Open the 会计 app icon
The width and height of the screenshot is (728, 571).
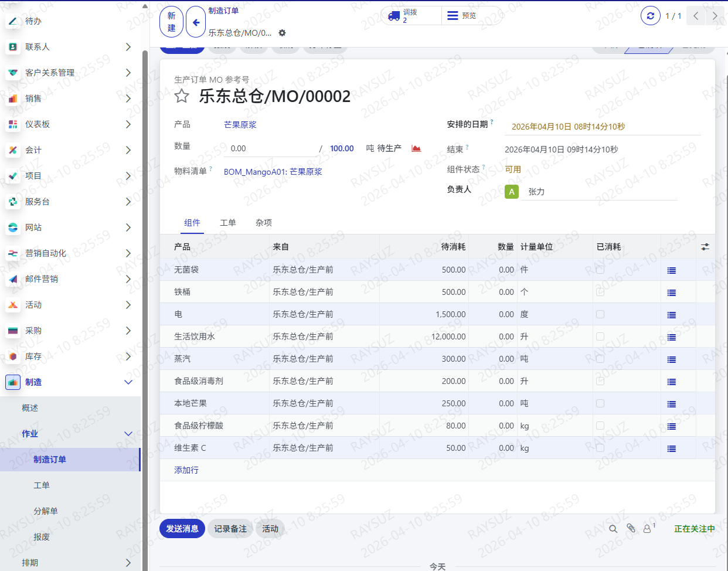[x=13, y=150]
